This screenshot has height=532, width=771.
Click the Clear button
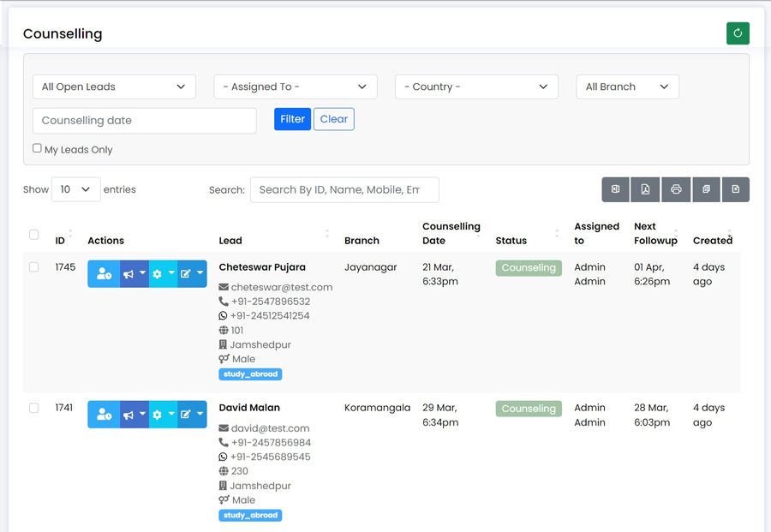(334, 119)
